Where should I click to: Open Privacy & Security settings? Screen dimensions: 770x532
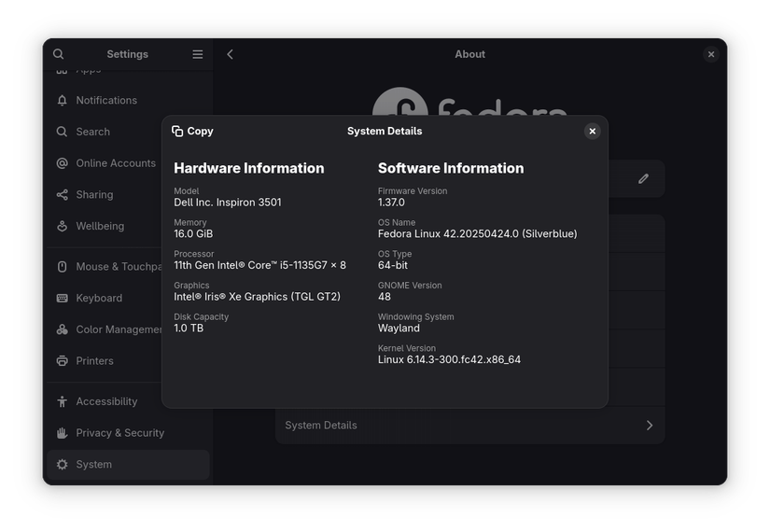(119, 433)
